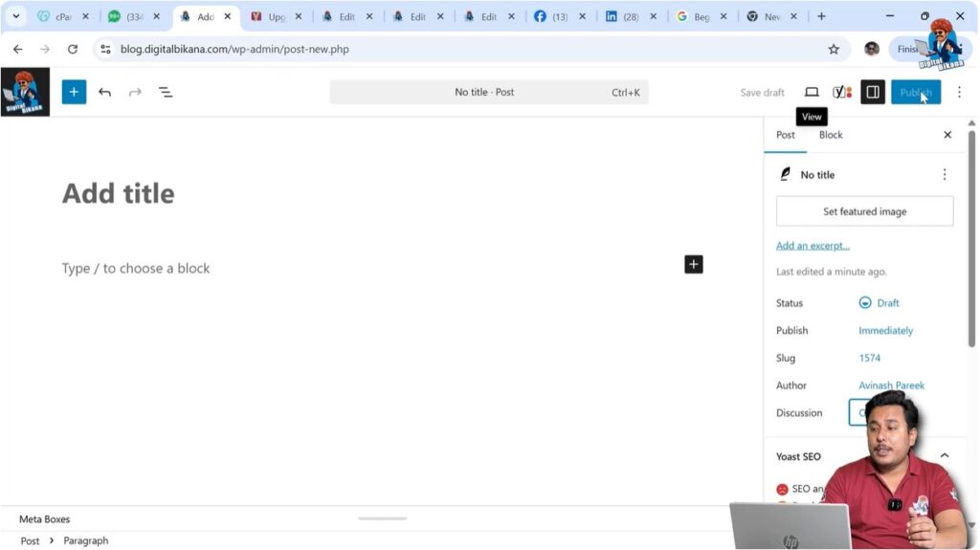This screenshot has height=550, width=980.
Task: Click Set featured image
Action: coord(864,211)
